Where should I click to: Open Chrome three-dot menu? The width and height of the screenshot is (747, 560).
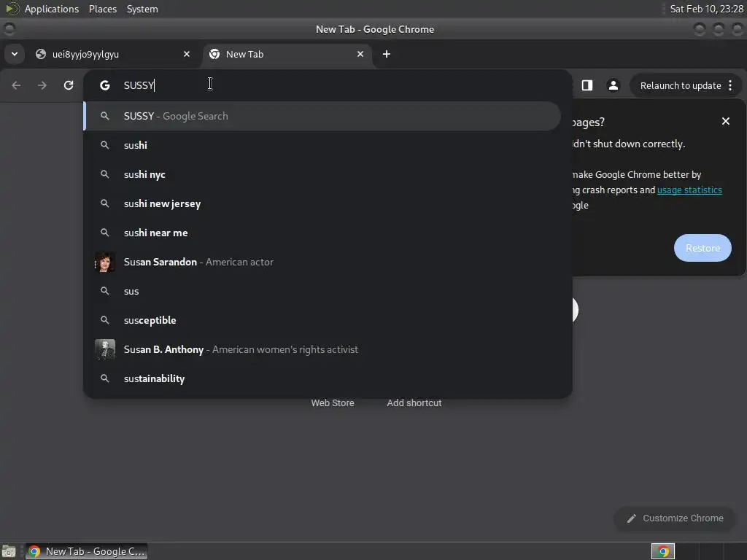tap(730, 86)
